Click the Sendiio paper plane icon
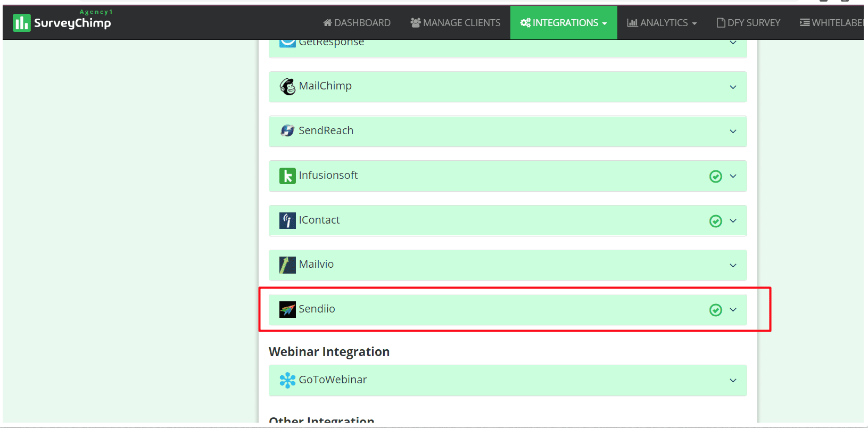Viewport: 868px width, 428px height. [x=287, y=309]
